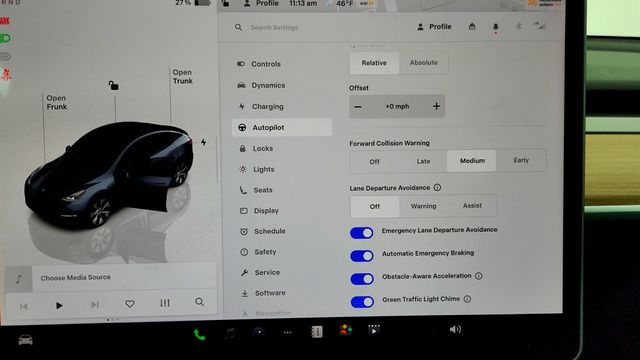The image size is (640, 360).
Task: Set Lane Departure Avoidance to Off
Action: point(375,207)
